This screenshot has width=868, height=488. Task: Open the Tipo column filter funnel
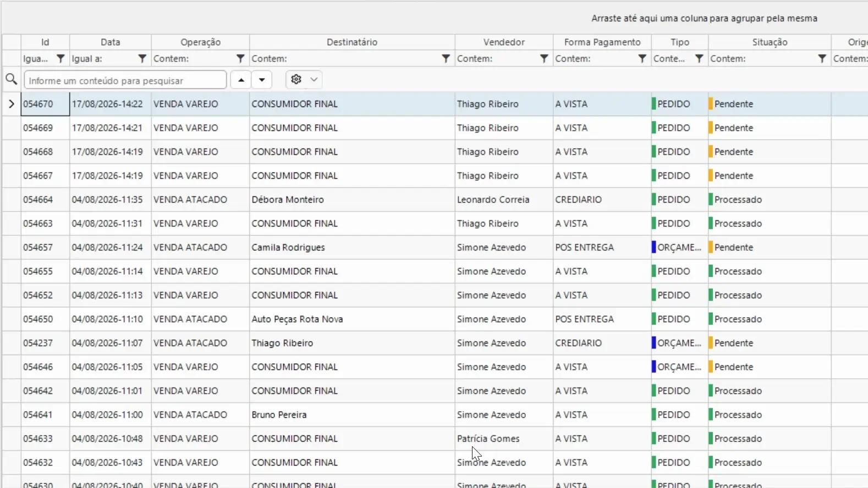coord(699,59)
